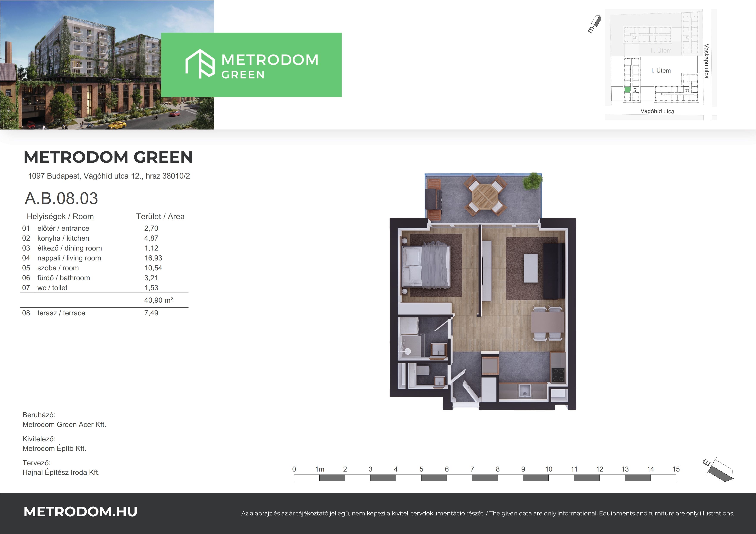Click the north arrow icon beside the site map
This screenshot has height=534, width=756.
(595, 24)
